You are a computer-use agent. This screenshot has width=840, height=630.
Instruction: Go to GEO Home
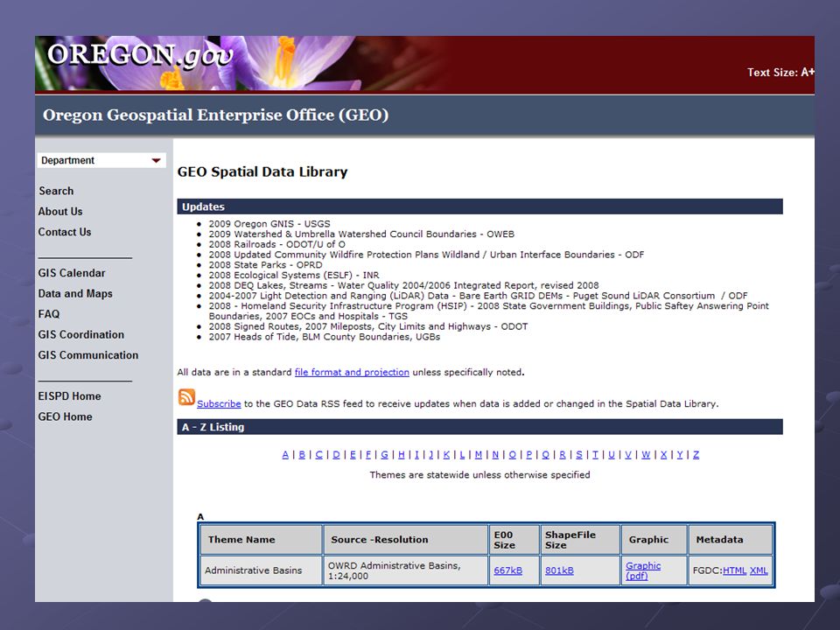pos(65,416)
